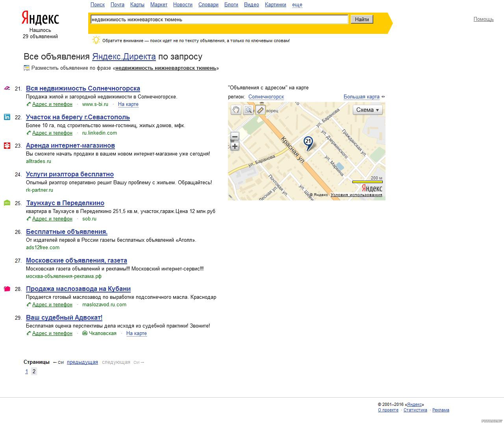Click the alltrades.ru green URL

39,161
